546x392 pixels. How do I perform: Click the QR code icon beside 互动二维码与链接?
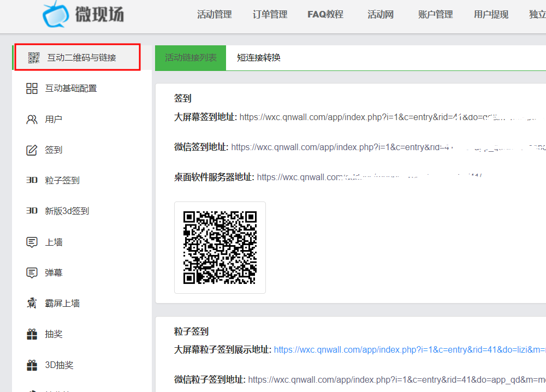(x=34, y=57)
